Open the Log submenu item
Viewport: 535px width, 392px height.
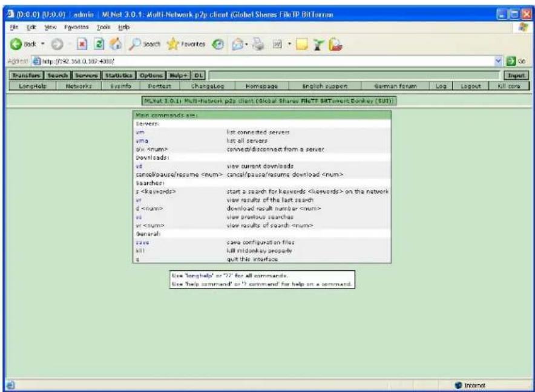click(441, 87)
